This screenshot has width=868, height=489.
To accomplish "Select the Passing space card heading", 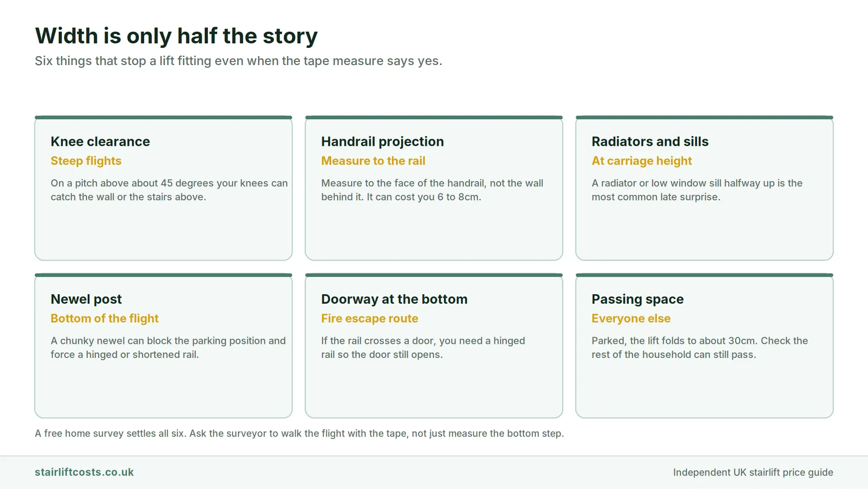I will point(637,299).
